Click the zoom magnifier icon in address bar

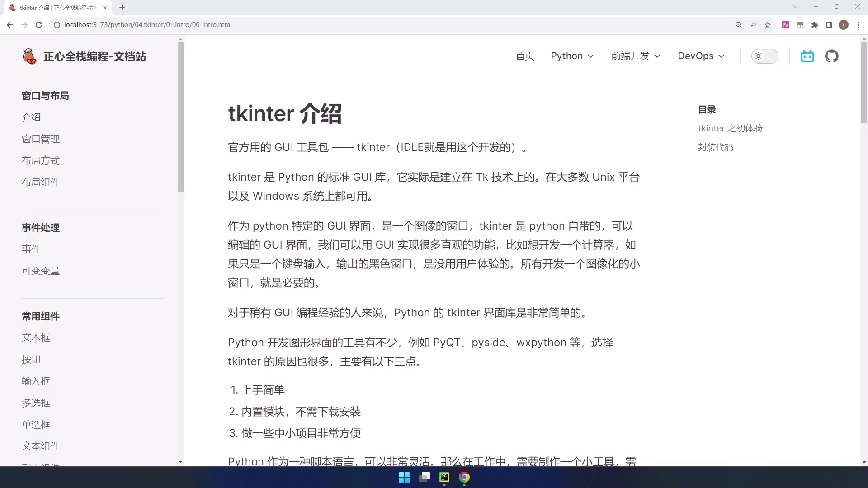(739, 25)
